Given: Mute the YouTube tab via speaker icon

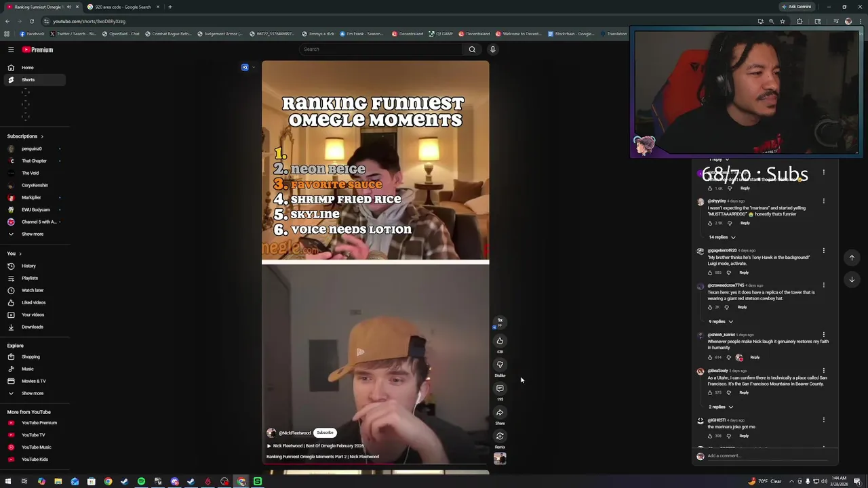Looking at the screenshot, I should point(68,7).
